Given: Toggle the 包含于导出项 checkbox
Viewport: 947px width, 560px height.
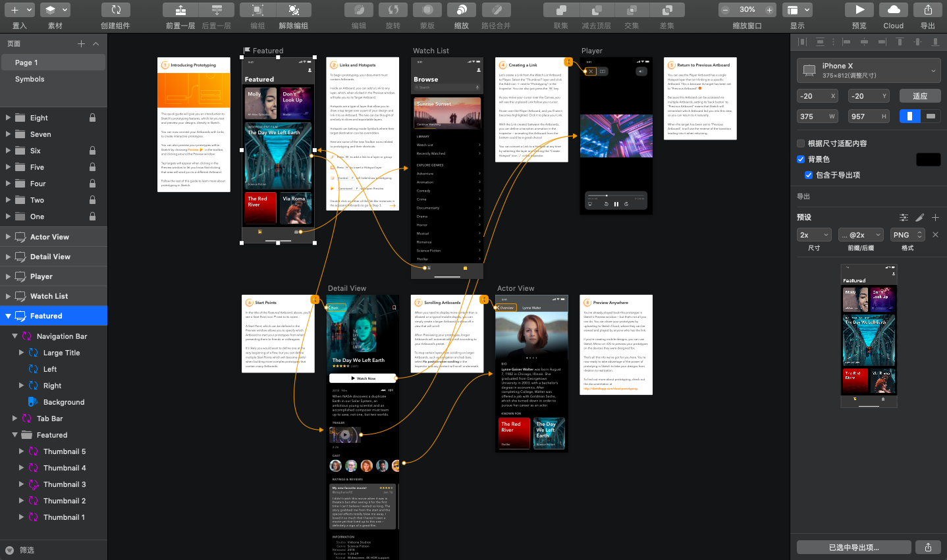Looking at the screenshot, I should [809, 175].
